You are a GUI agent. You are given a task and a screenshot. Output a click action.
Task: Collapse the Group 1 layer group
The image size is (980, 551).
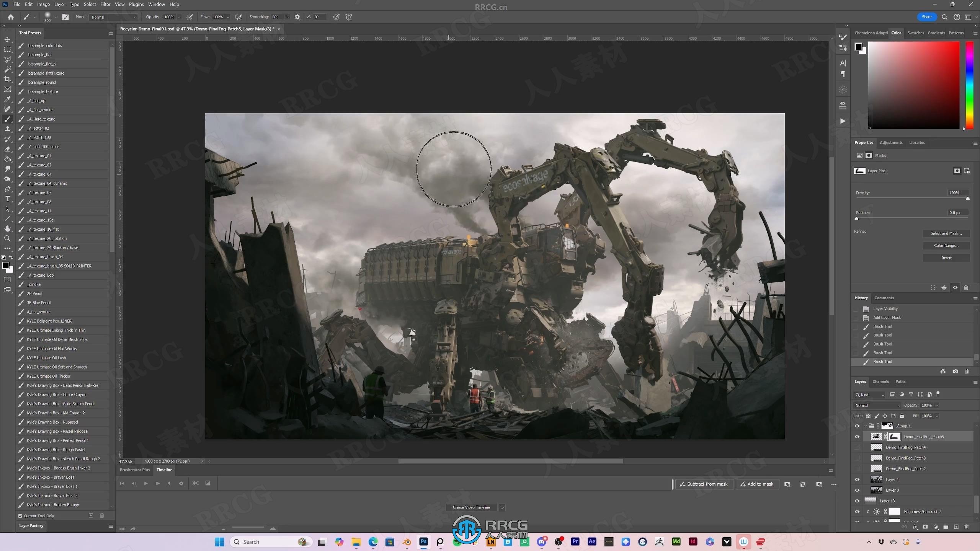(x=866, y=426)
